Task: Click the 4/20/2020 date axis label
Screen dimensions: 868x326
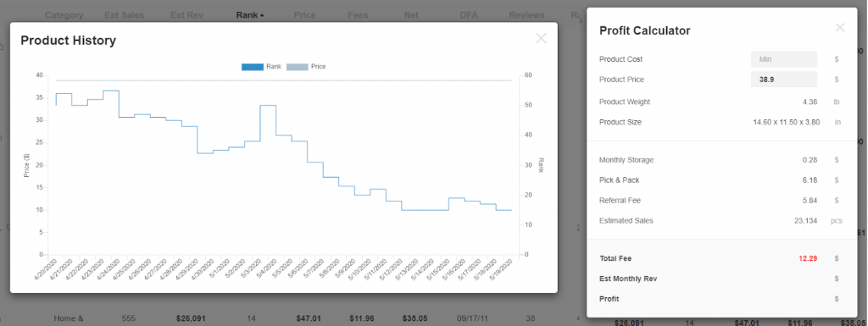Action: [46, 270]
